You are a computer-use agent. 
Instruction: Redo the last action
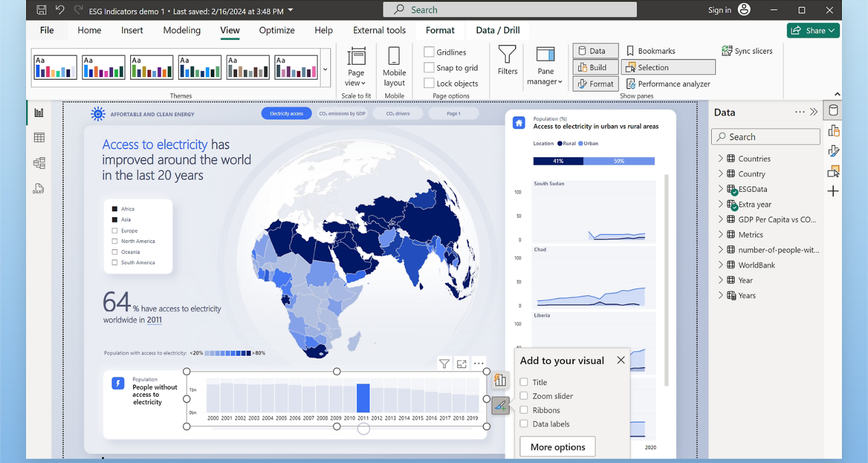pyautogui.click(x=78, y=10)
